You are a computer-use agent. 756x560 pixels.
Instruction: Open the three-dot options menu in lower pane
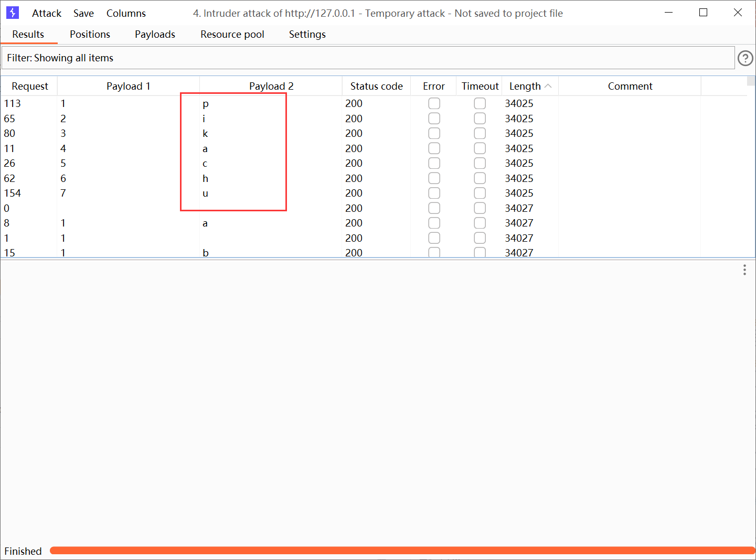744,270
